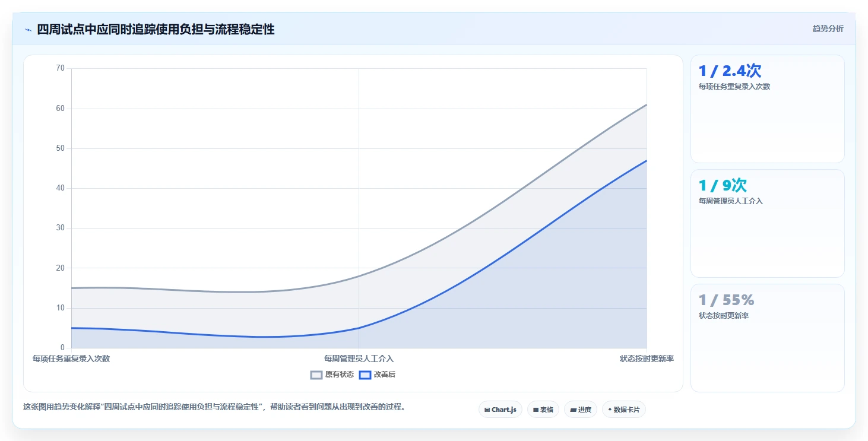Image resolution: width=868 pixels, height=441 pixels.
Task: Click the 每周管理员人工介入 axis label
Action: click(x=359, y=358)
